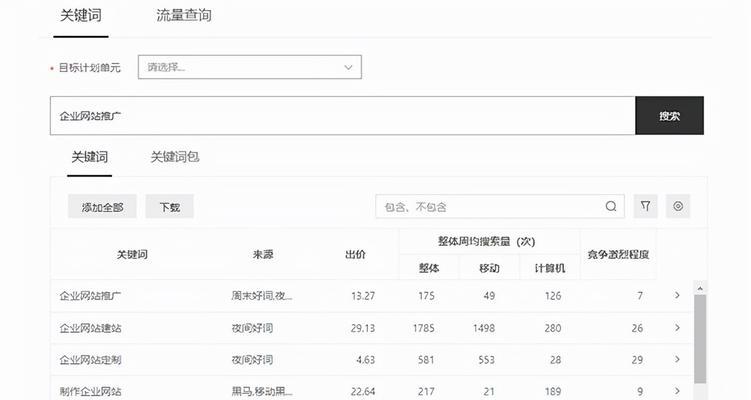
Task: Click computer search volume 126
Action: (x=552, y=296)
